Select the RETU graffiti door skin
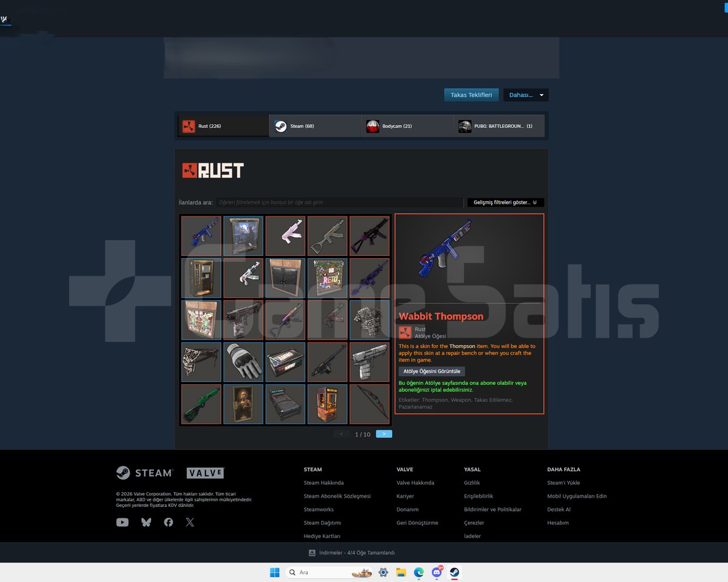Screen dimensions: 728x582 tap(328, 278)
